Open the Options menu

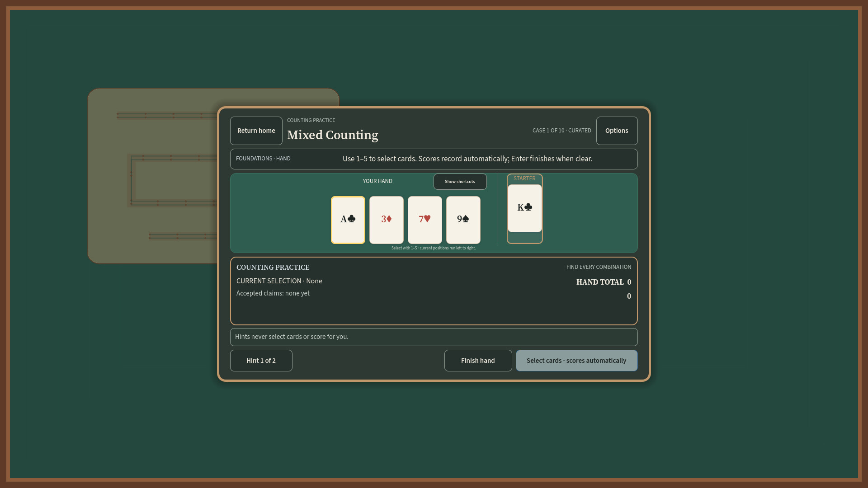617,131
